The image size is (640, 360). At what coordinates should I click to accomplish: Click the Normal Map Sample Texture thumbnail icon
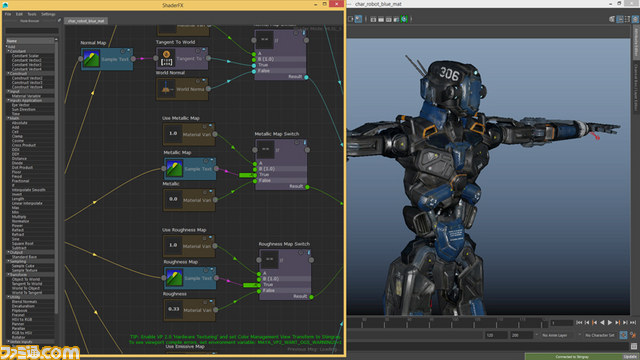(91, 59)
